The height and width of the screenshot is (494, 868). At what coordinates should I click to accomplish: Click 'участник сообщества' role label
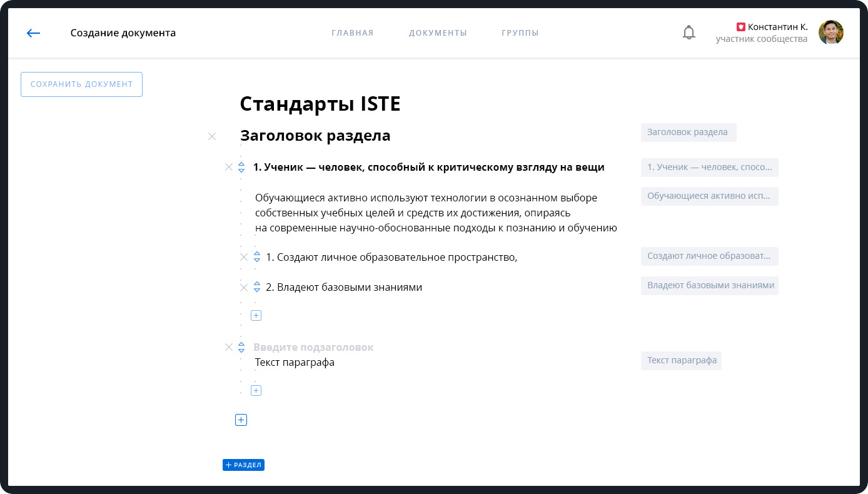click(x=762, y=39)
